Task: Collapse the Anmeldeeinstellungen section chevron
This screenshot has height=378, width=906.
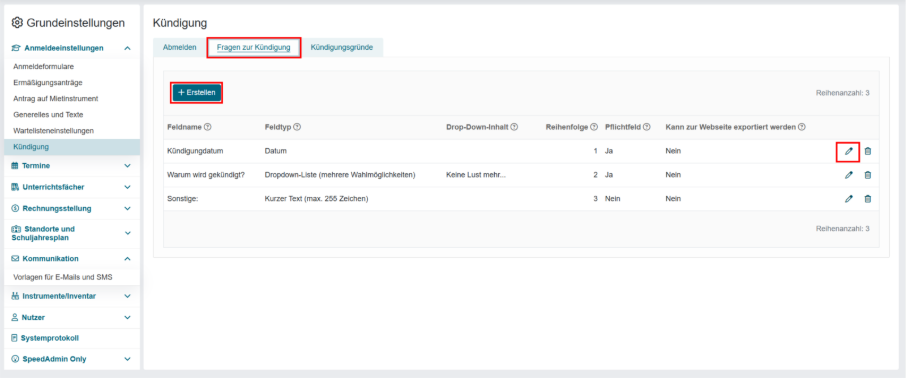Action: 128,48
